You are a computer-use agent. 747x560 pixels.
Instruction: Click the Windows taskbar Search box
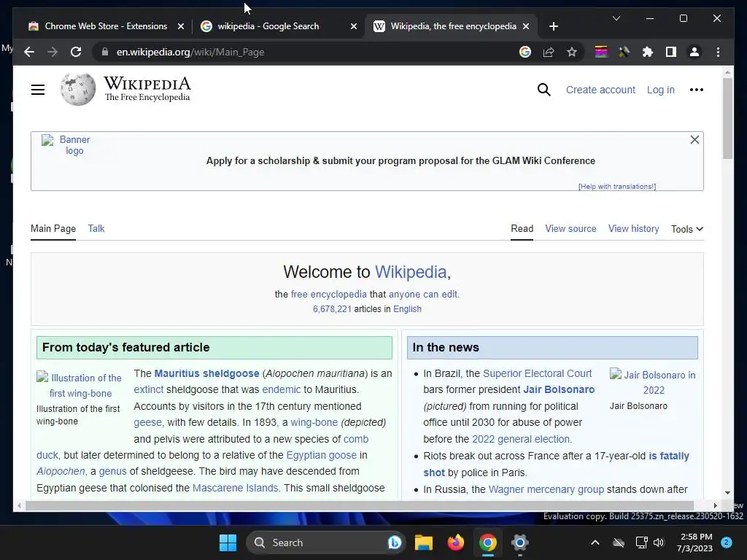325,542
